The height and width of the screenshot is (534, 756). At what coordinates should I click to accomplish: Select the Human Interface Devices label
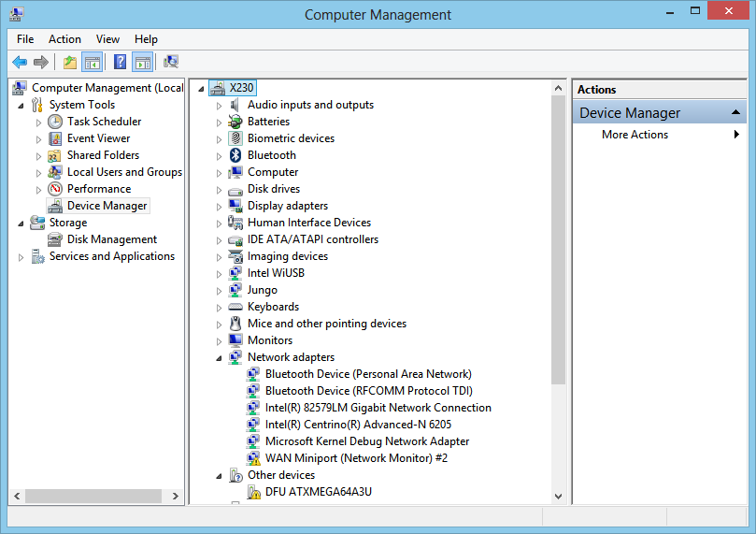[309, 223]
